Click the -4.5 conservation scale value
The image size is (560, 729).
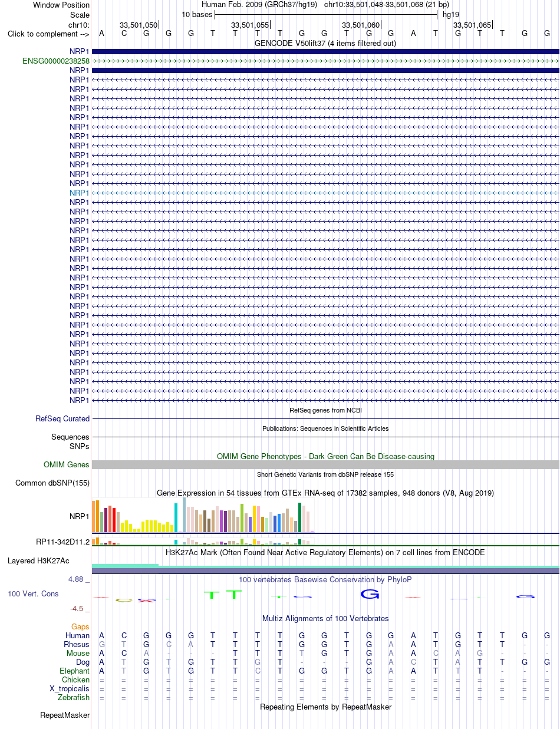point(78,608)
